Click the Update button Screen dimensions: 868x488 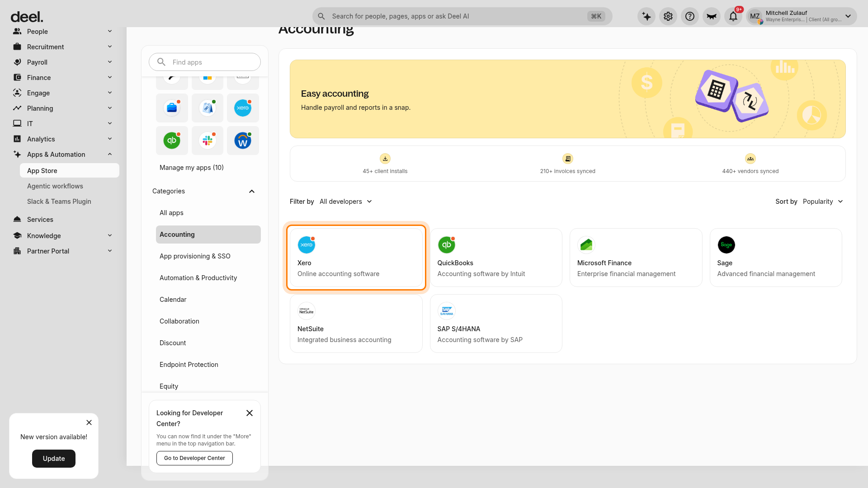click(x=54, y=459)
